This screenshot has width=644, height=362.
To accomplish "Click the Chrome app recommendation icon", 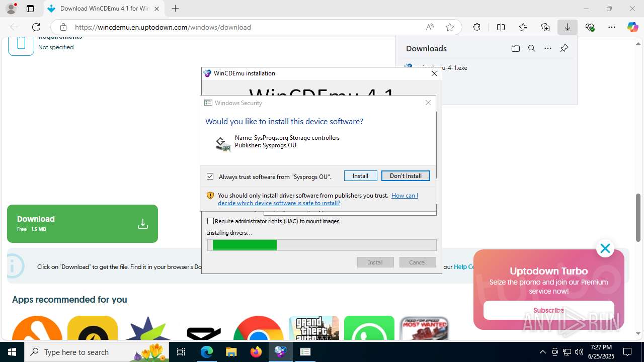I will point(259,328).
